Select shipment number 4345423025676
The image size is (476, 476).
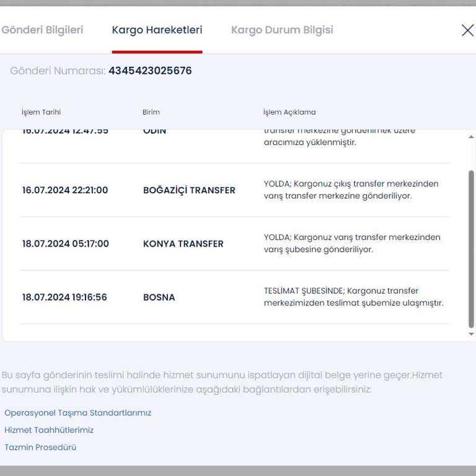click(x=150, y=71)
